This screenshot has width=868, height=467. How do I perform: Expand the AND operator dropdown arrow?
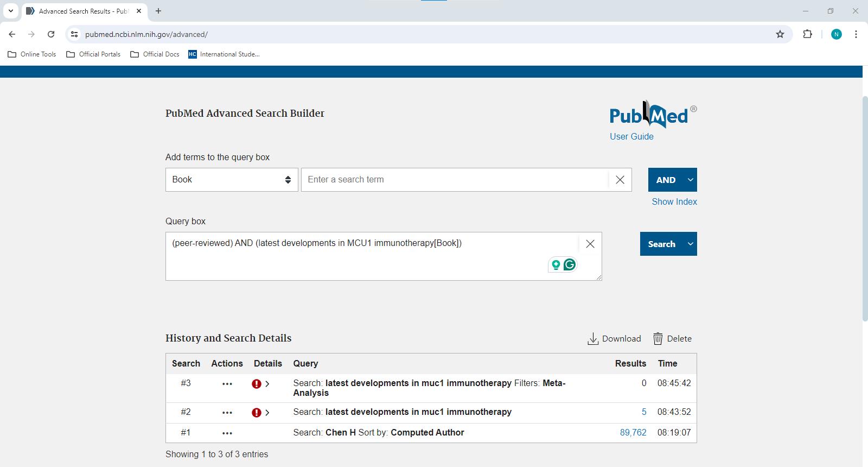click(690, 180)
